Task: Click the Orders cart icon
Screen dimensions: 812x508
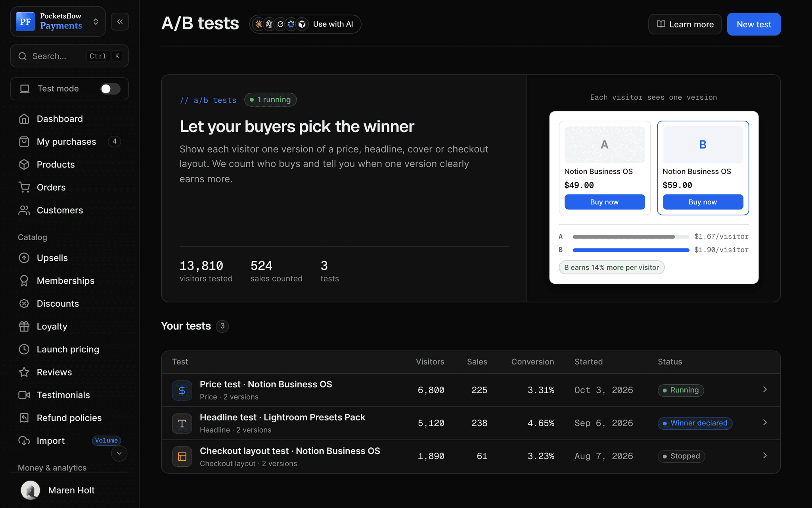Action: tap(24, 187)
